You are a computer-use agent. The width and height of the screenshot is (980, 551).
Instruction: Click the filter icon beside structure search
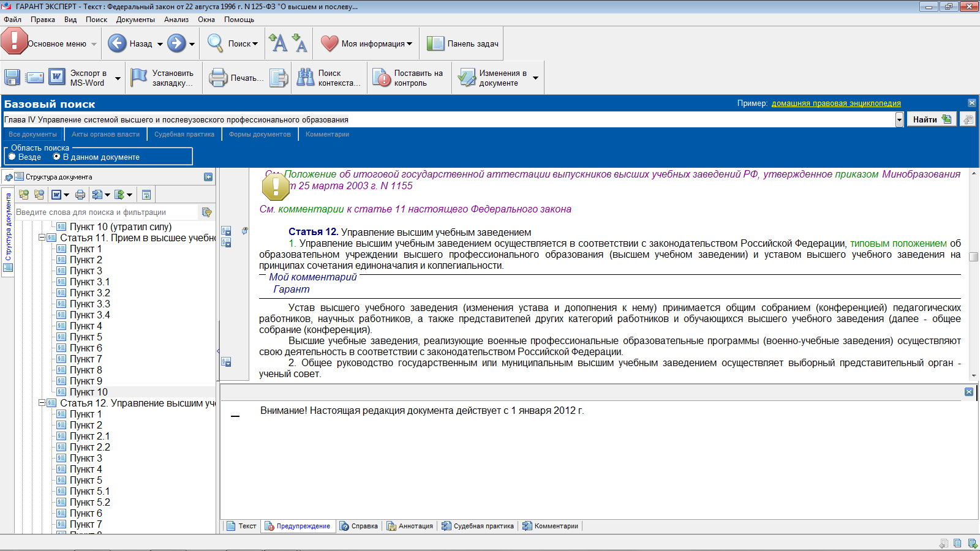click(x=207, y=212)
